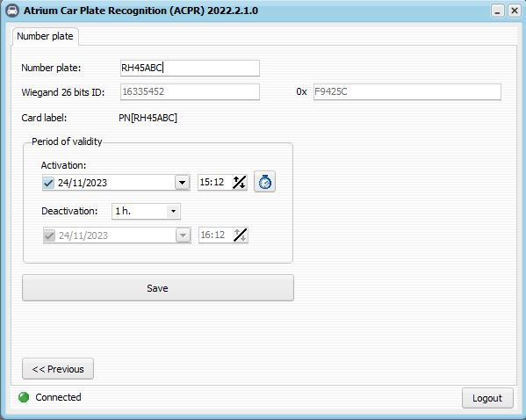526x420 pixels.
Task: Click the Deactivation time 16:12 field
Action: 216,235
